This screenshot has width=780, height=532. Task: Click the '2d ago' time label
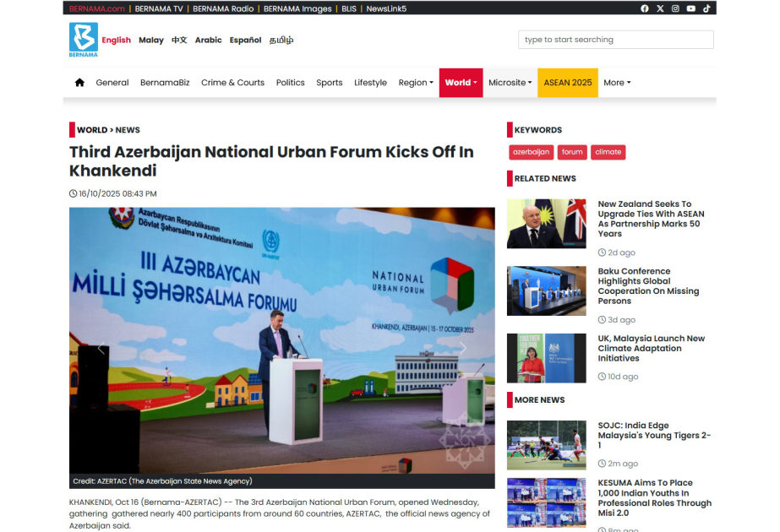coord(621,252)
